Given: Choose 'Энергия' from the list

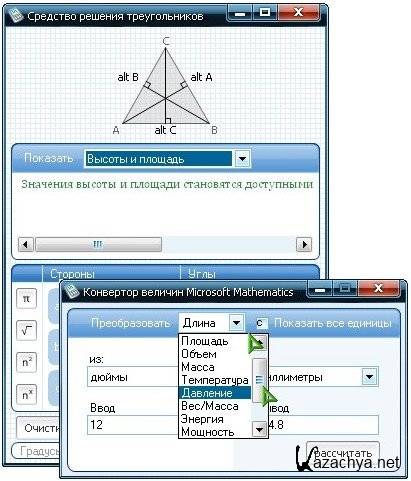Looking at the screenshot, I should pyautogui.click(x=202, y=419).
